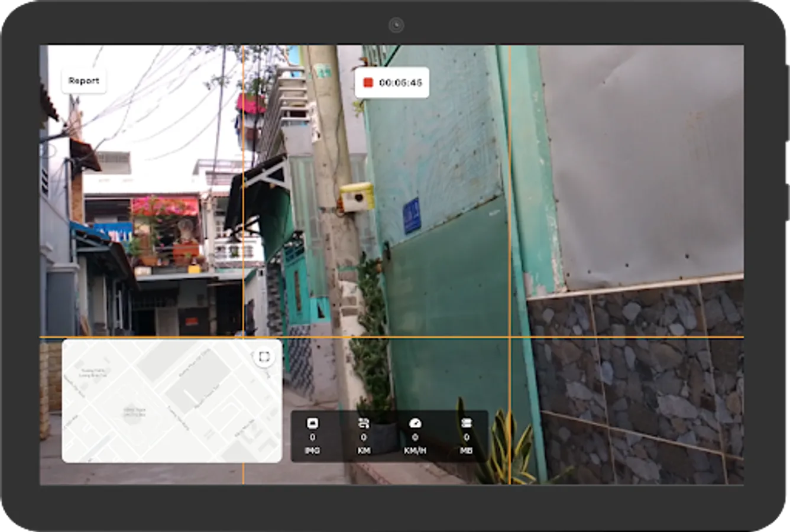Image resolution: width=790 pixels, height=532 pixels.
Task: Expand the mini map to fullscreen
Action: (x=264, y=356)
